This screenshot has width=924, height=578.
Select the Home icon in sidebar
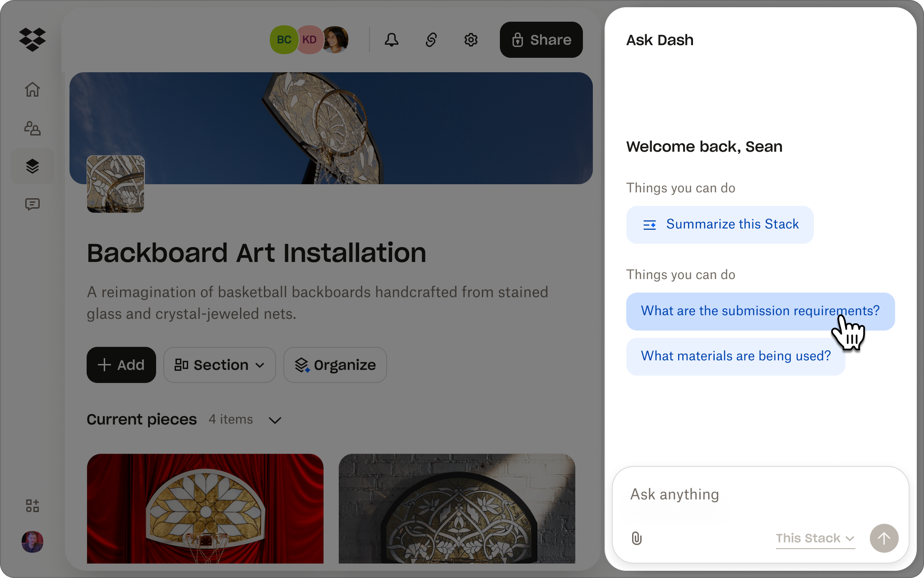pyautogui.click(x=32, y=89)
